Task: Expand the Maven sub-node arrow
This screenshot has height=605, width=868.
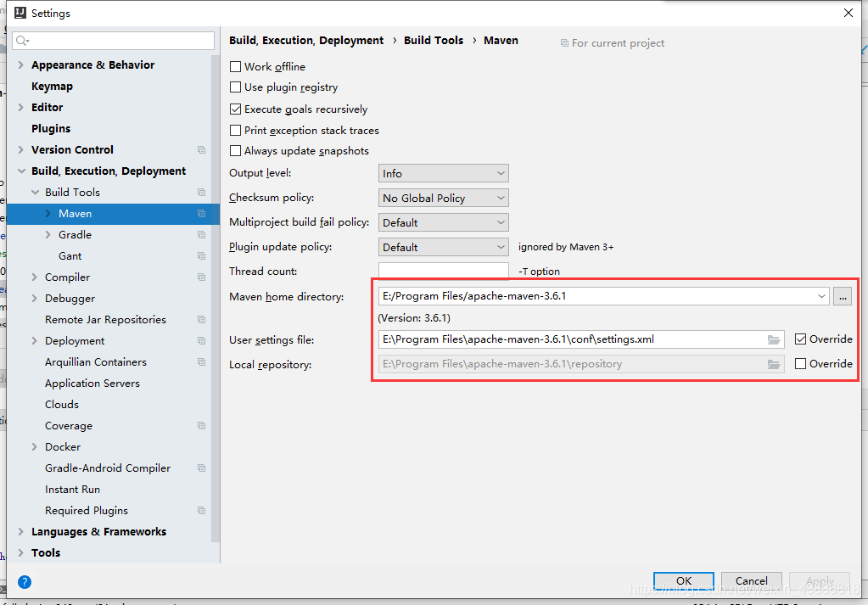Action: coord(48,214)
